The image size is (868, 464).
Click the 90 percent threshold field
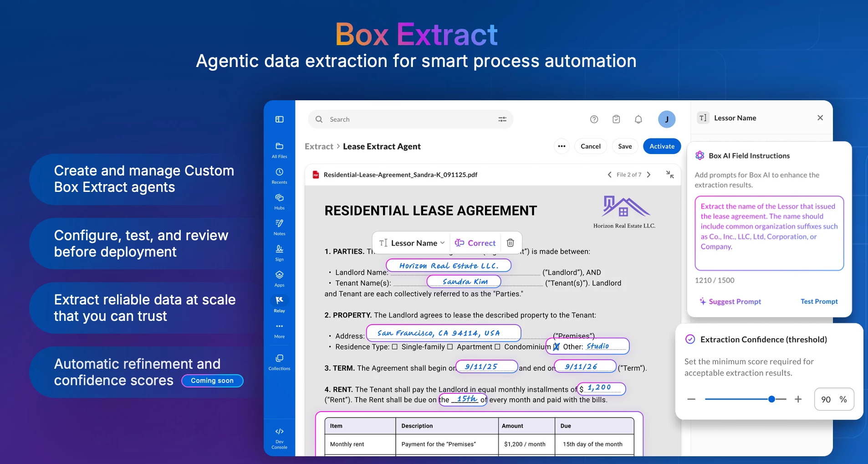coord(834,399)
